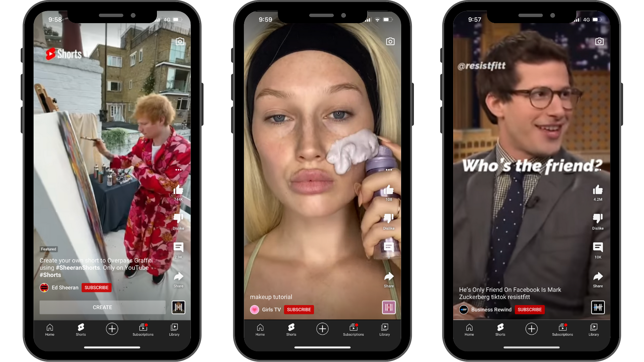Tap Ed Sheeran channel name link
Image resolution: width=644 pixels, height=362 pixels.
[65, 287]
